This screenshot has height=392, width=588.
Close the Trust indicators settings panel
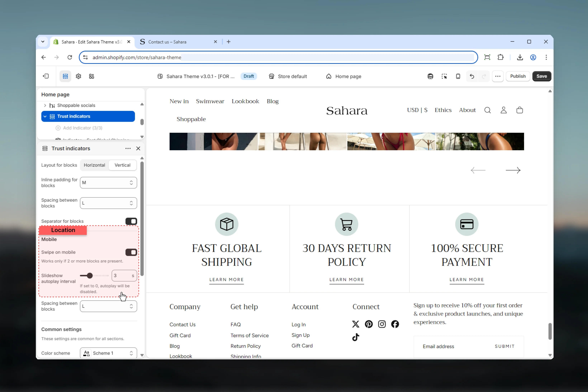138,148
